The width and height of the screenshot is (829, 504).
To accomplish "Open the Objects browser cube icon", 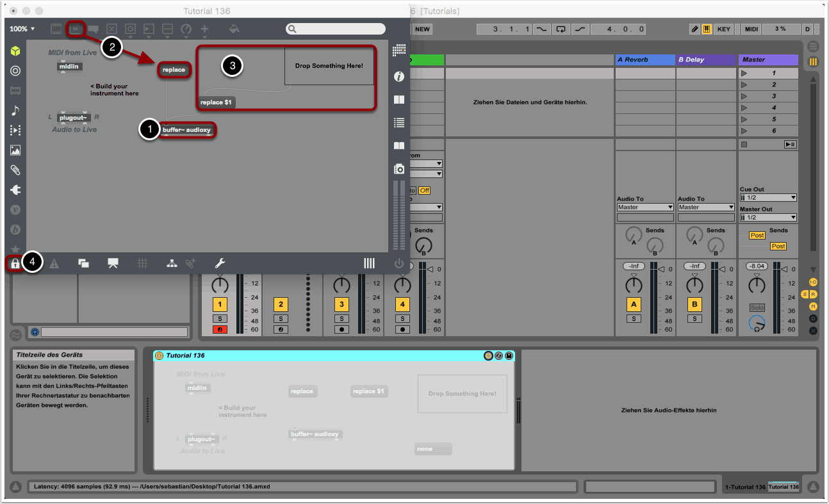I will point(15,51).
